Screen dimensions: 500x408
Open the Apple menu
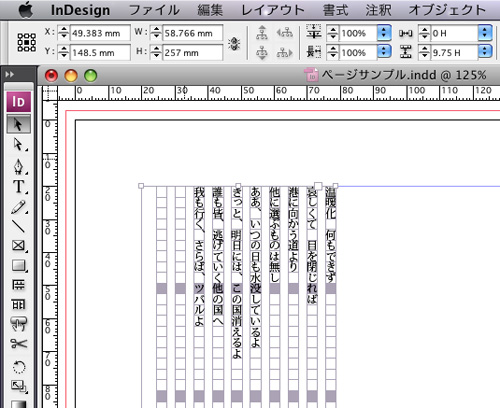(26, 10)
